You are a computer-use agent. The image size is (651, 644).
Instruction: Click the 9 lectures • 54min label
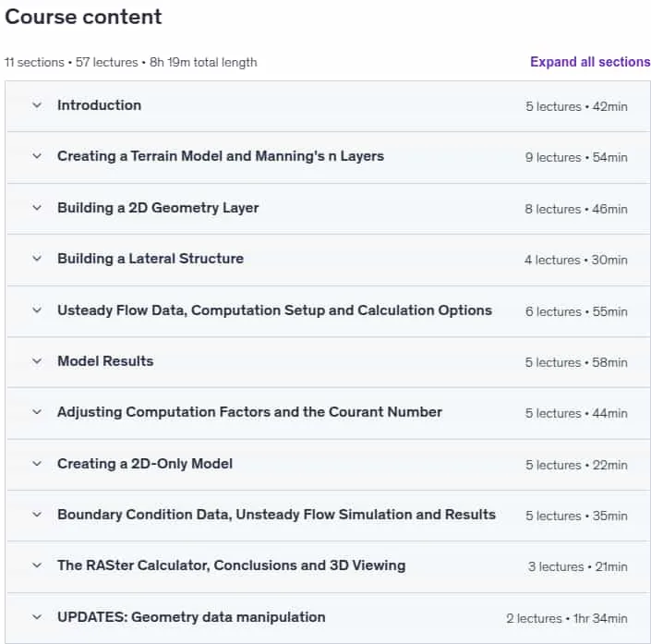coord(576,157)
